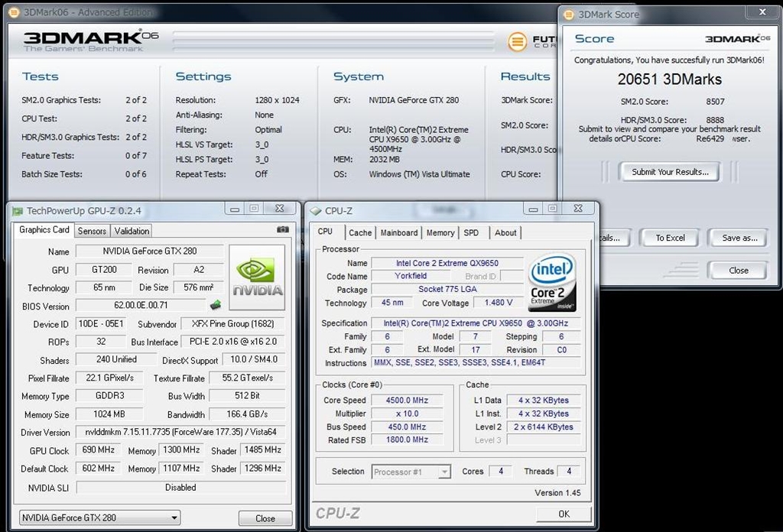783x532 pixels.
Task: Select the Mainboard tab in CPU-Z
Action: coord(399,232)
